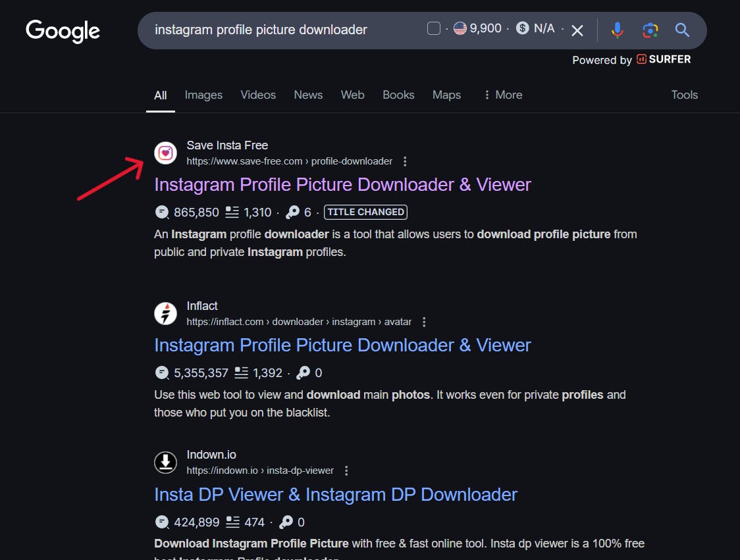Click the keyword icon in Inflact metrics row
The image size is (740, 560).
tap(303, 372)
